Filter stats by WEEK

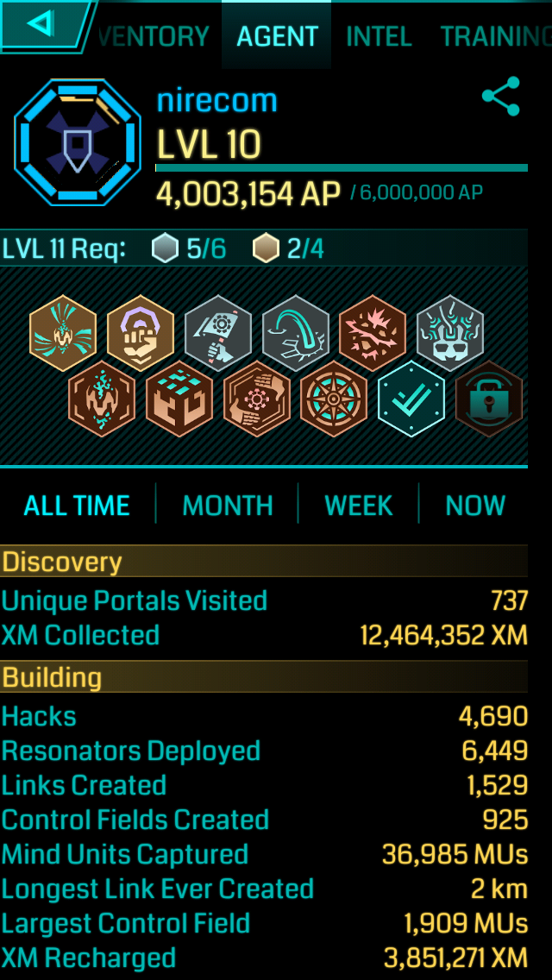tap(359, 505)
